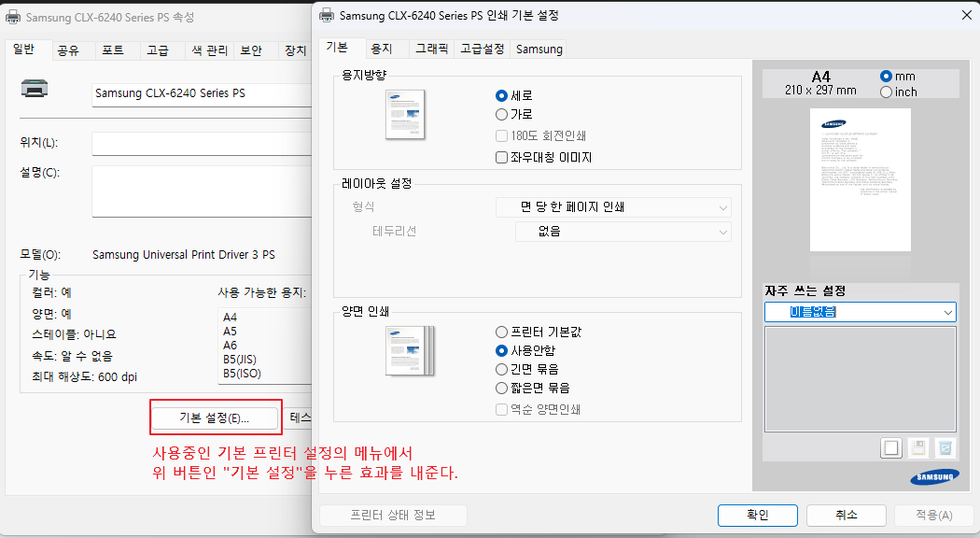Viewport: 980px width, 538px height.
Task: Click the 적용(A) button
Action: (x=933, y=515)
